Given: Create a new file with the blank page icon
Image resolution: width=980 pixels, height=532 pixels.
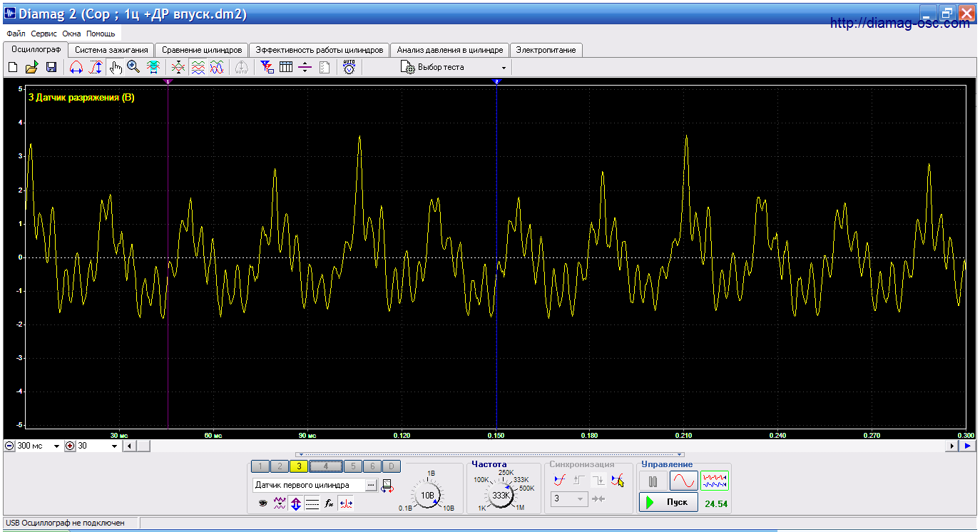Looking at the screenshot, I should tap(13, 67).
